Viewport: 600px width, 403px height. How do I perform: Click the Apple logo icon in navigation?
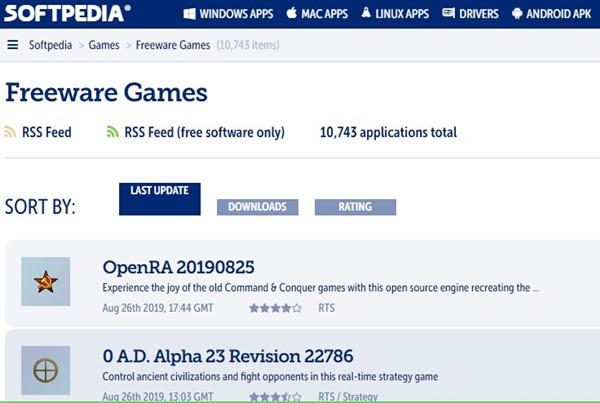(292, 13)
